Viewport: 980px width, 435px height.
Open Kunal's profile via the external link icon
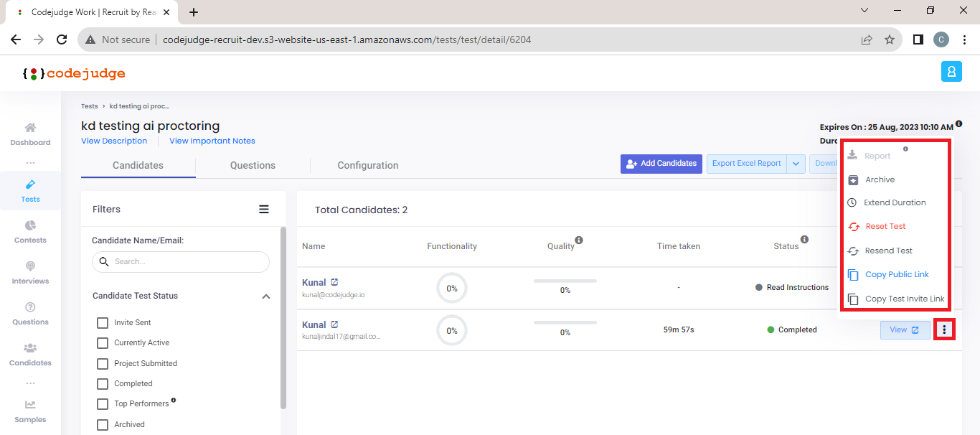pyautogui.click(x=336, y=281)
